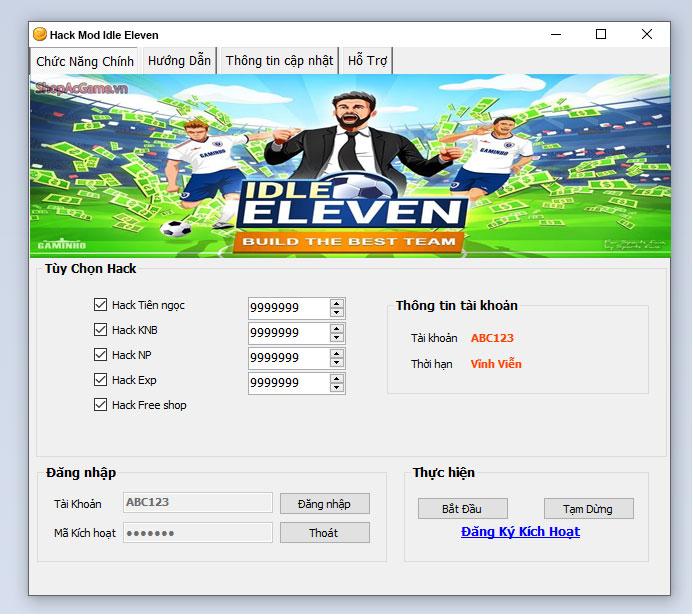Image resolution: width=693 pixels, height=616 pixels.
Task: Raise the Hack Exp value with up arrow
Action: tap(337, 379)
